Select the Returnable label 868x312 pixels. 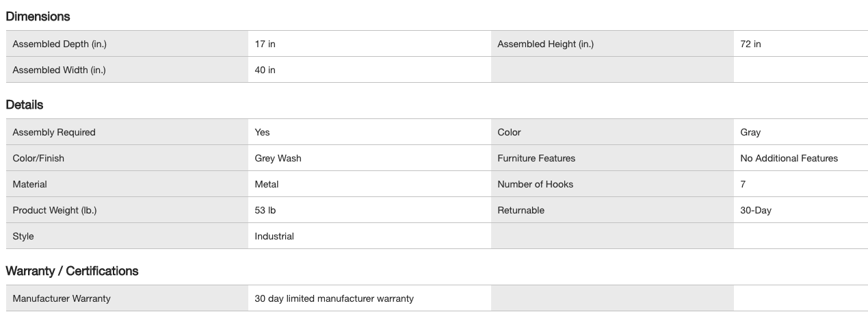(521, 210)
